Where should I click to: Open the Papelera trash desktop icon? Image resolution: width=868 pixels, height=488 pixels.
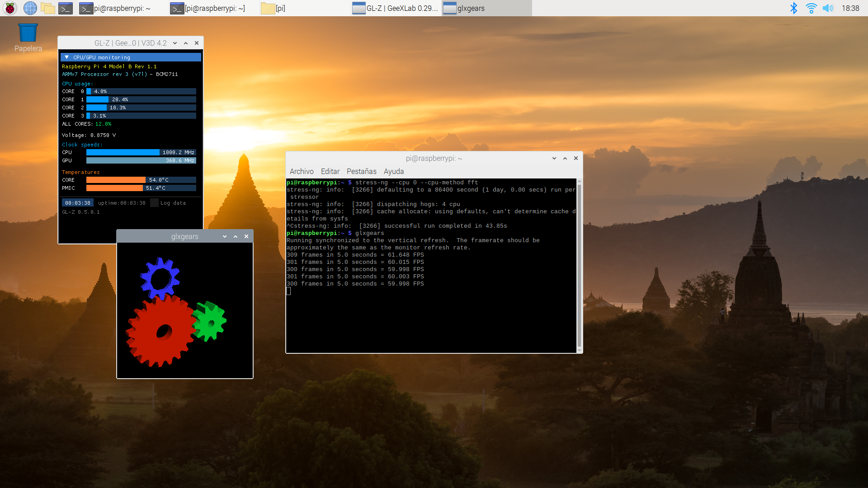click(28, 33)
